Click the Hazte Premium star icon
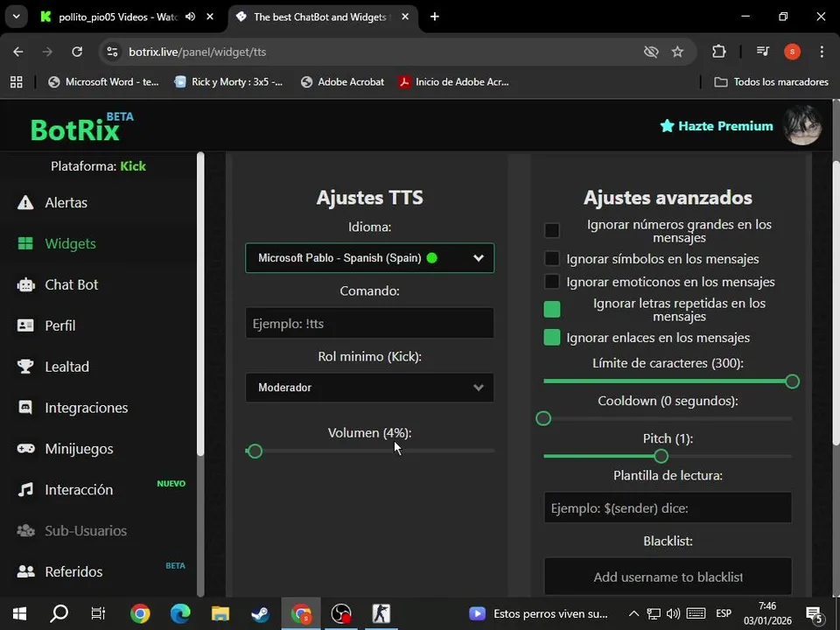Image resolution: width=840 pixels, height=630 pixels. [x=667, y=126]
